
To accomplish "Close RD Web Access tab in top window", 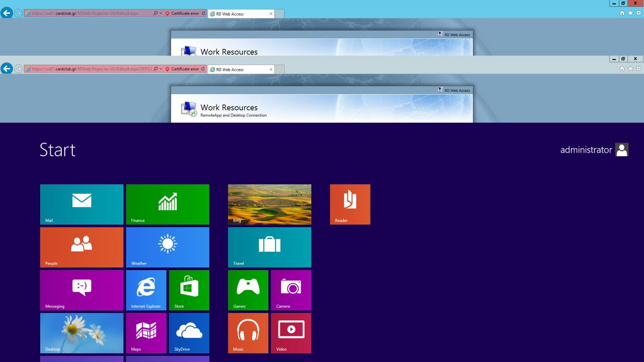I will [271, 14].
